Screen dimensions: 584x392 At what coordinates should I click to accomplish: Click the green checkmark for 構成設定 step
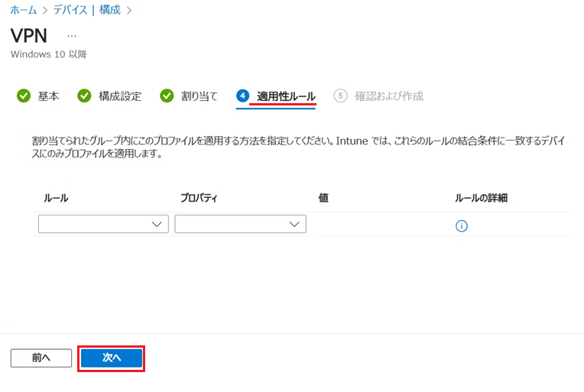pyautogui.click(x=84, y=96)
